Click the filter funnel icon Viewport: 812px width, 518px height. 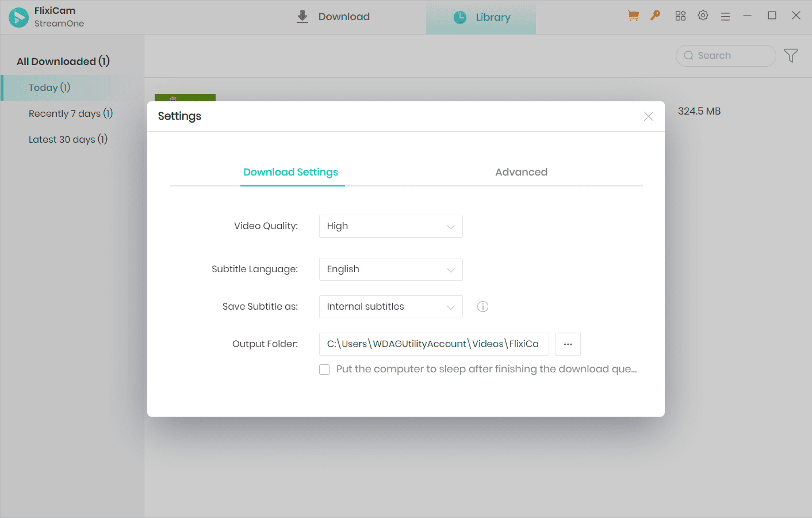pos(791,55)
